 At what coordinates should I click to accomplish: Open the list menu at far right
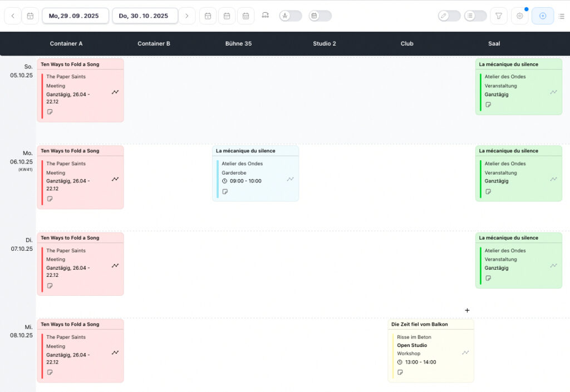point(561,16)
